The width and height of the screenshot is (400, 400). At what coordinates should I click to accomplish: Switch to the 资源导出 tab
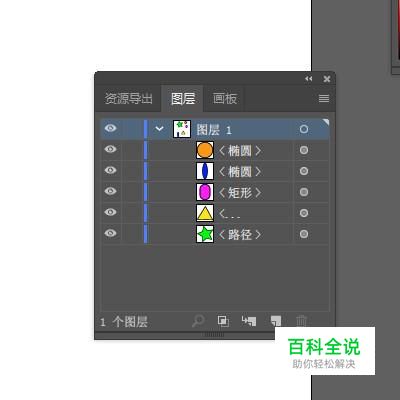tap(129, 99)
